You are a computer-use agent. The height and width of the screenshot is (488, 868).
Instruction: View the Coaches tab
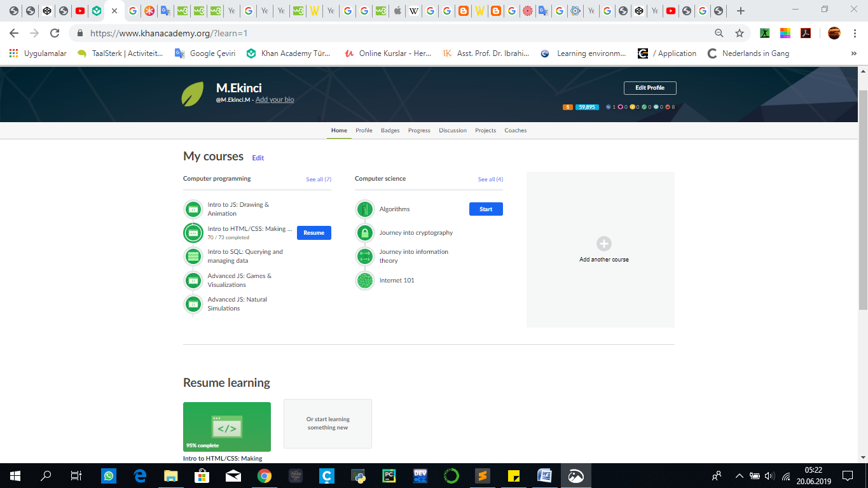pyautogui.click(x=516, y=130)
